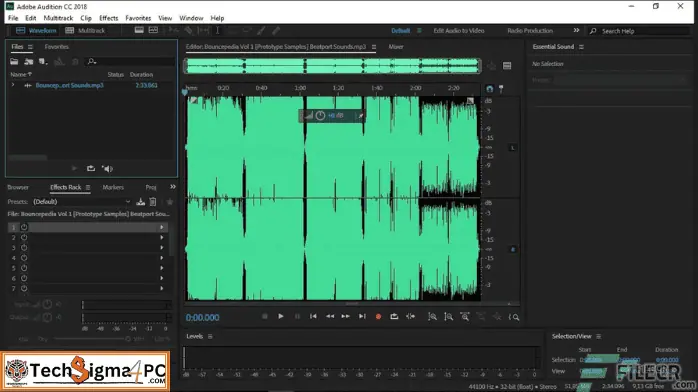The width and height of the screenshot is (698, 392).
Task: Adjust the HUD amplitude gain knob
Action: (320, 116)
